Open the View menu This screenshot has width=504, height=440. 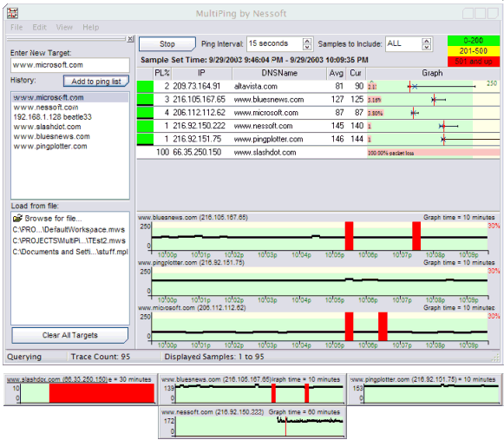pyautogui.click(x=64, y=28)
